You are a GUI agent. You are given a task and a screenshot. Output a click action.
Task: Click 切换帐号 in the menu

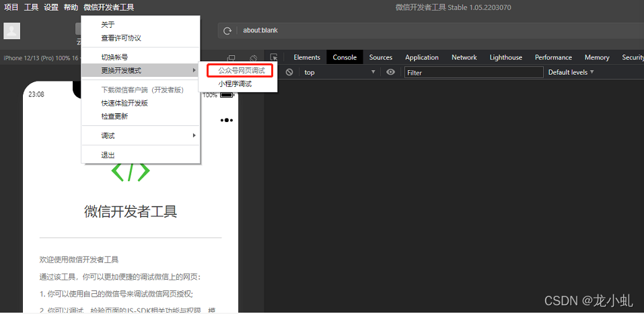click(x=114, y=57)
